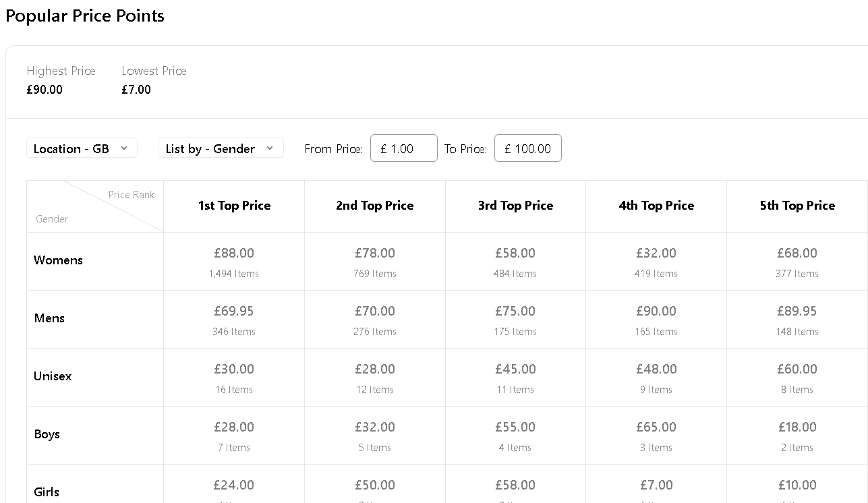Screen dimensions: 868x503
Task: Click the Boys £65.00 price cell
Action: 656,436
